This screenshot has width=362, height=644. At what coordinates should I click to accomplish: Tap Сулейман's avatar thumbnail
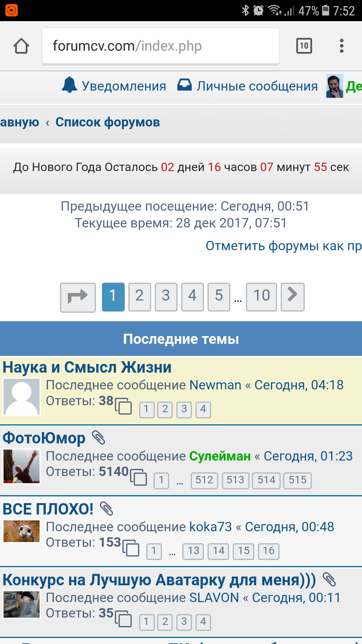point(21,466)
